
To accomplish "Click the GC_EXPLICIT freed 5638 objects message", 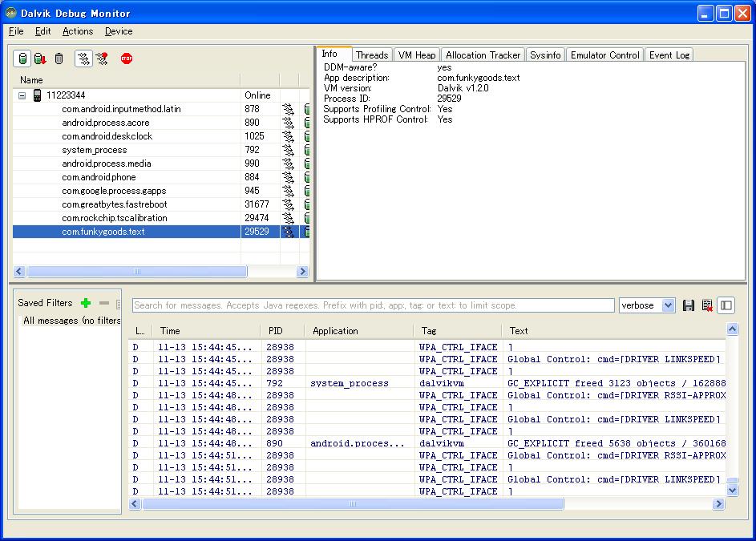I will pos(617,443).
